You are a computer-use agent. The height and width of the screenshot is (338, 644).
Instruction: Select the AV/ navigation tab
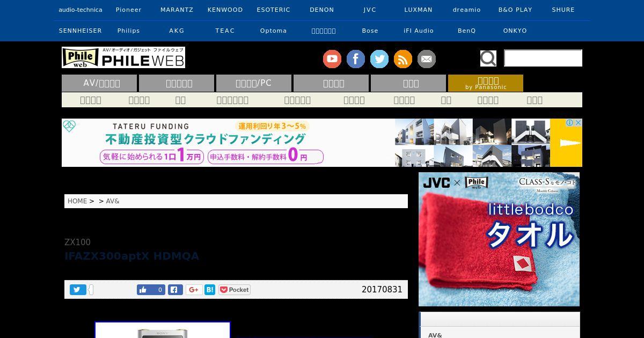pyautogui.click(x=99, y=83)
